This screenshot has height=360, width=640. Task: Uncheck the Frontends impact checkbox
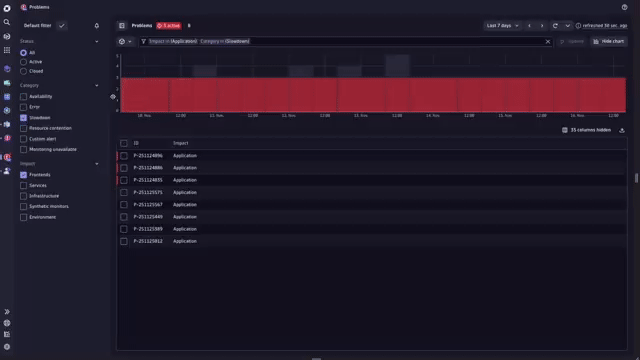point(23,175)
